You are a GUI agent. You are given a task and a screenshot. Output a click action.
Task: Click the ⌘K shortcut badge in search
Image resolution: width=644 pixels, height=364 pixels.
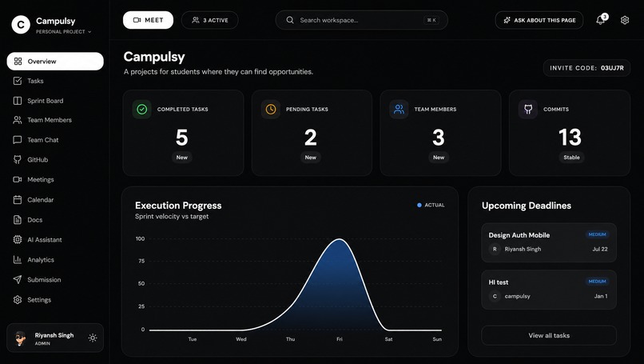[431, 20]
